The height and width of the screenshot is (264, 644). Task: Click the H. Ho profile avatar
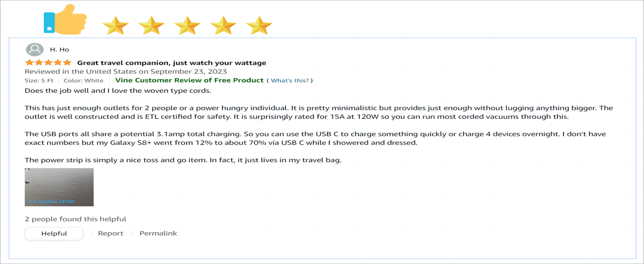click(x=35, y=50)
